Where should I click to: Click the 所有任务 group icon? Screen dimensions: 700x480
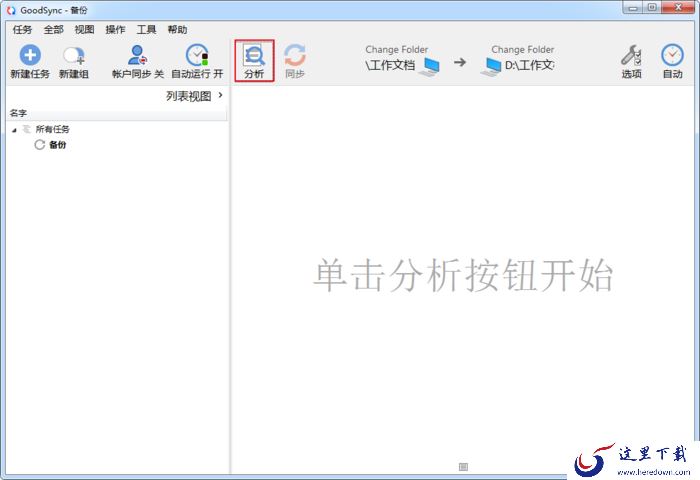click(27, 129)
